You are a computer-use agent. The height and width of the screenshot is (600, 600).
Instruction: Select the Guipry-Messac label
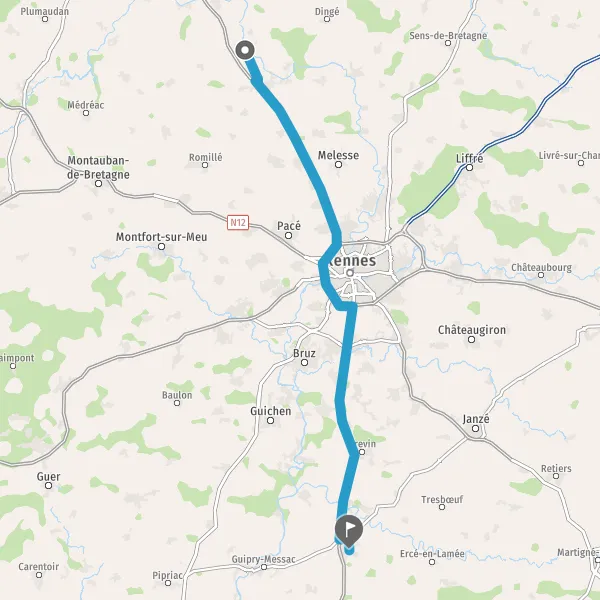click(263, 559)
